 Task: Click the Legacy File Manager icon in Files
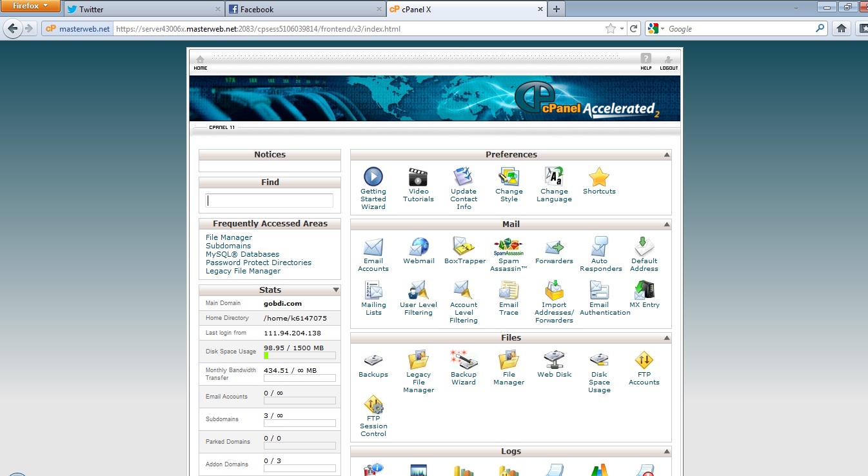pos(419,361)
